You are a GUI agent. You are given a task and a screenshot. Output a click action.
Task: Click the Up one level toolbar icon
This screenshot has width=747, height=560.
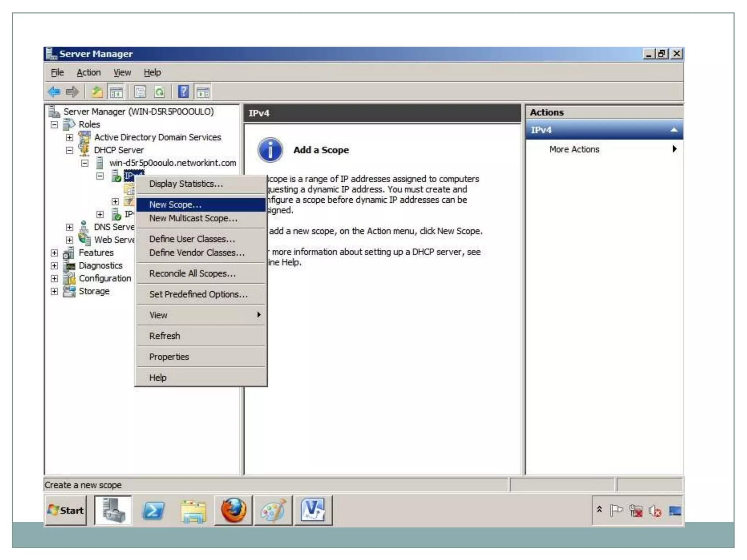tap(97, 92)
